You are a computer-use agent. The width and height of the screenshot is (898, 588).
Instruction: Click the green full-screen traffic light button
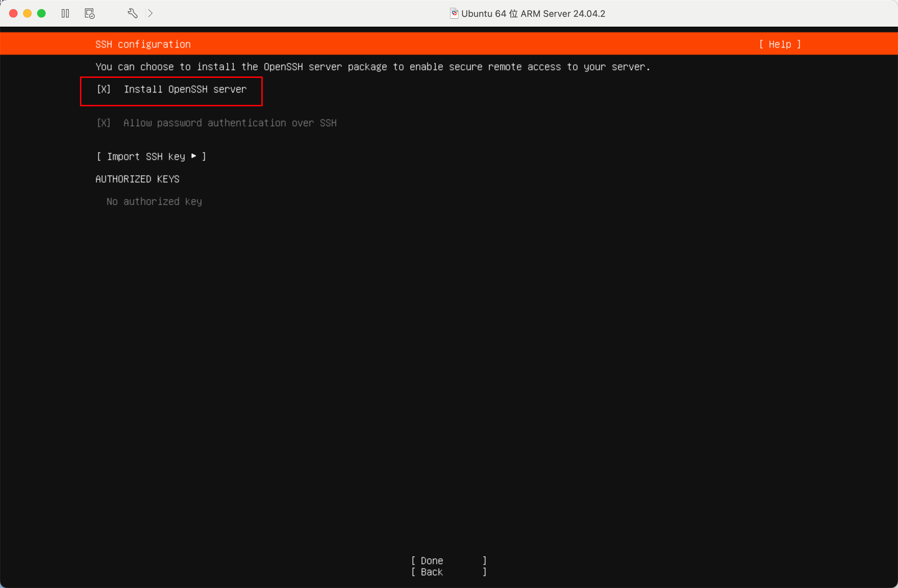click(41, 13)
